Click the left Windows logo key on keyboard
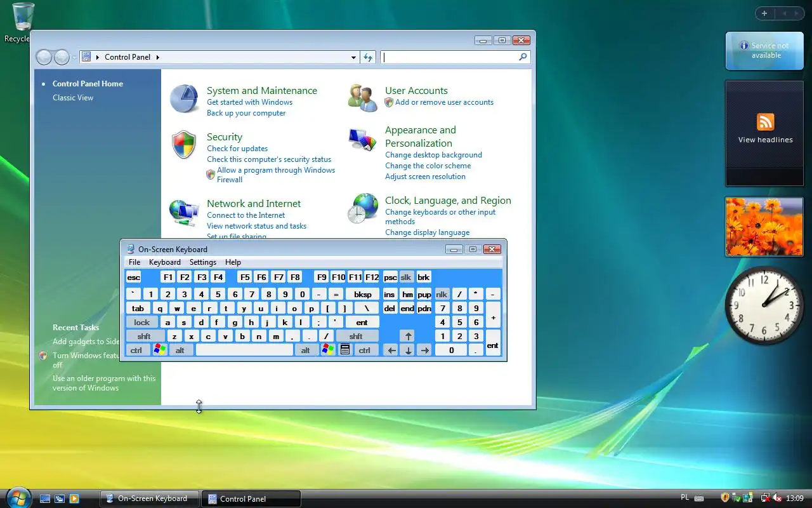Viewport: 812px width, 508px height. point(160,350)
